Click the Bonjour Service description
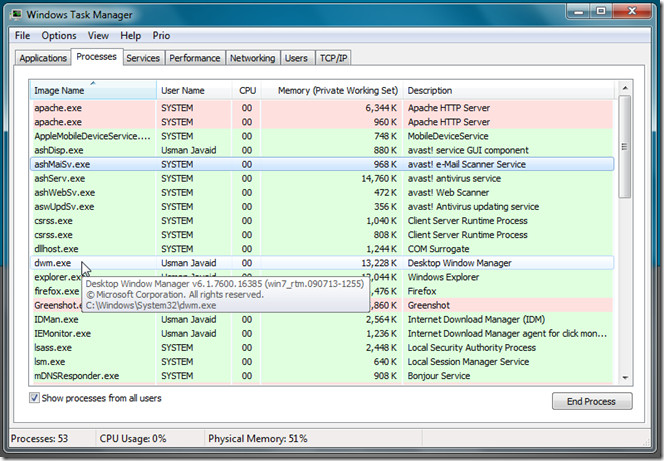Screen dimensions: 664x461 point(439,376)
